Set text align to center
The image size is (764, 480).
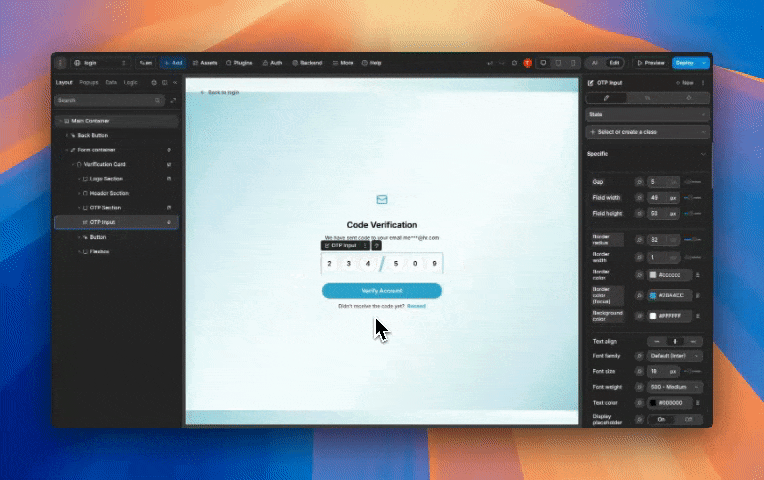(675, 342)
